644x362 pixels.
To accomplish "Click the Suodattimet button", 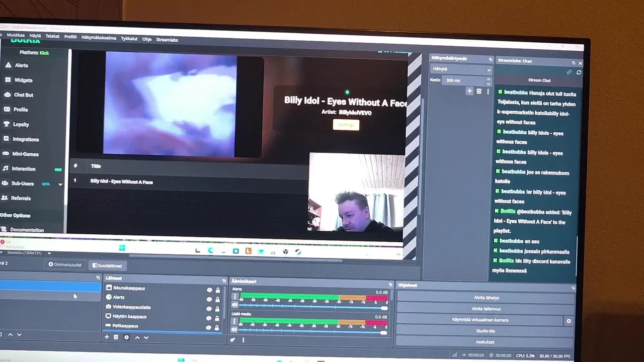I will 107,265.
